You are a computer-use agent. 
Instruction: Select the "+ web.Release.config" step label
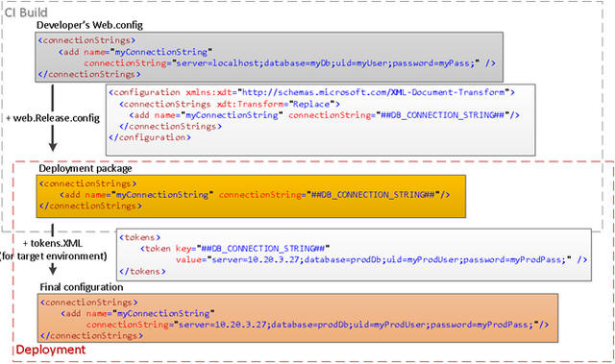53,118
